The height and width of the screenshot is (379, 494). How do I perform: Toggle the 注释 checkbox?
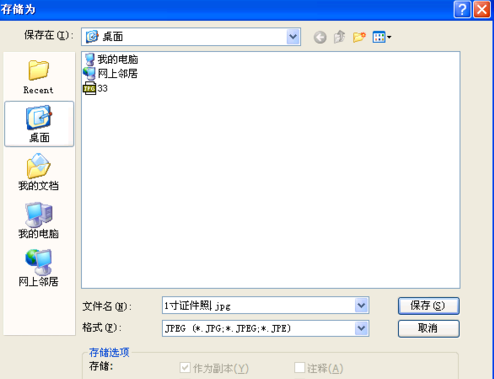pos(299,368)
